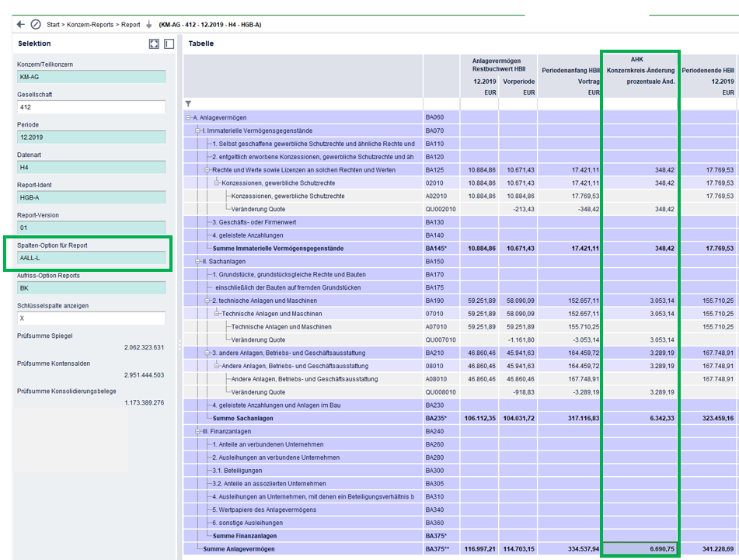Image resolution: width=739 pixels, height=560 pixels.
Task: Click the back arrow icon
Action: point(21,25)
